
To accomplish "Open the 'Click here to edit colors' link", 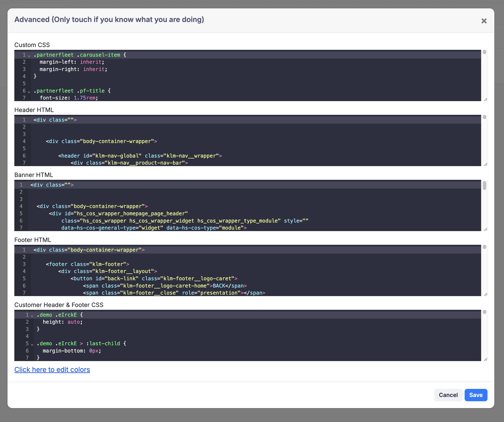I will tap(52, 369).
